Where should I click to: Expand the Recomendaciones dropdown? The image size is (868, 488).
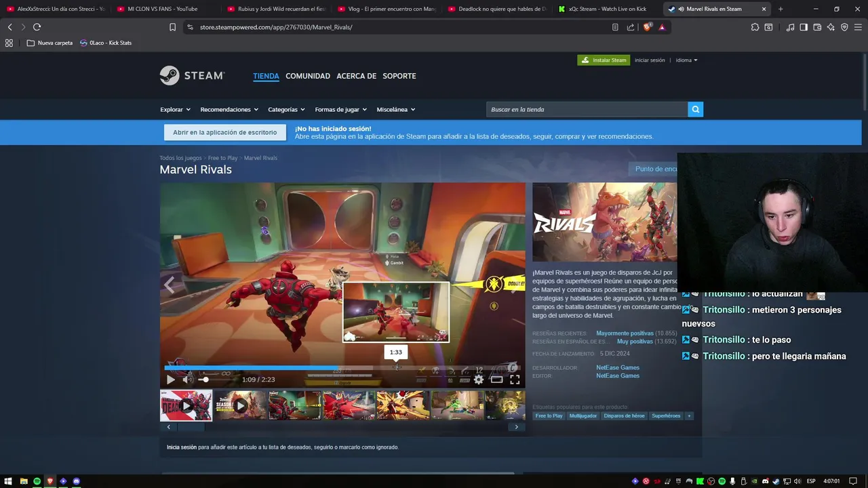pos(229,109)
